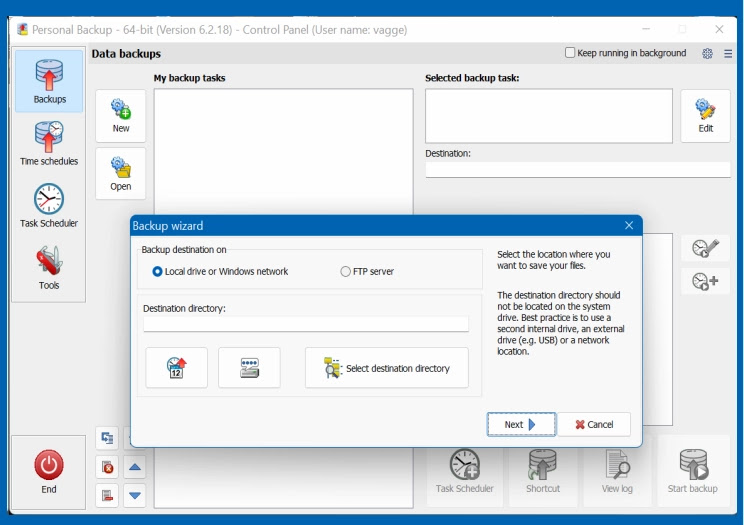
Task: Open the settings gear icon
Action: coord(707,54)
